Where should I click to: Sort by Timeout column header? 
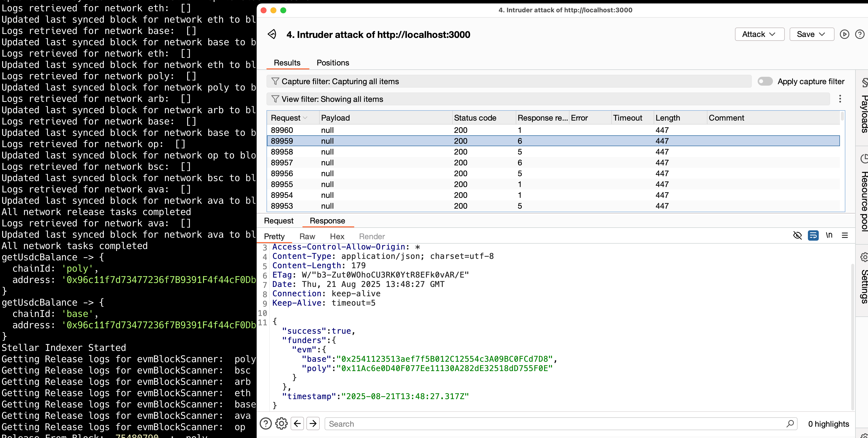(633, 118)
